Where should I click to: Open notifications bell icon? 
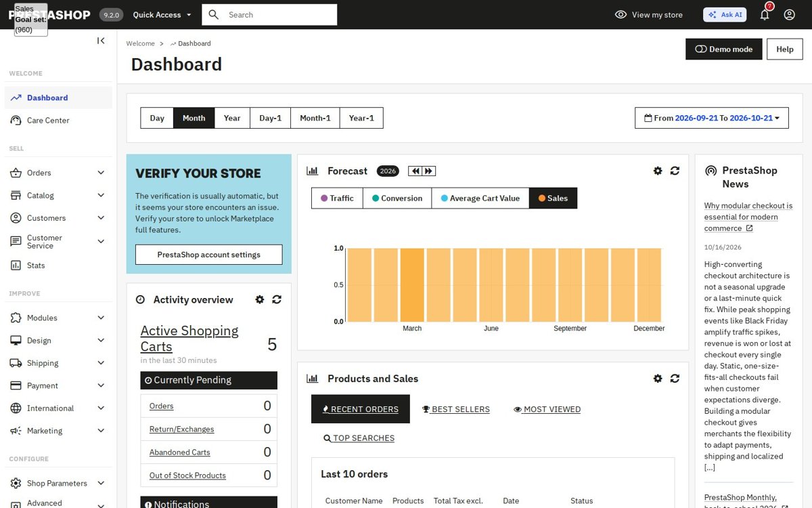pos(765,14)
